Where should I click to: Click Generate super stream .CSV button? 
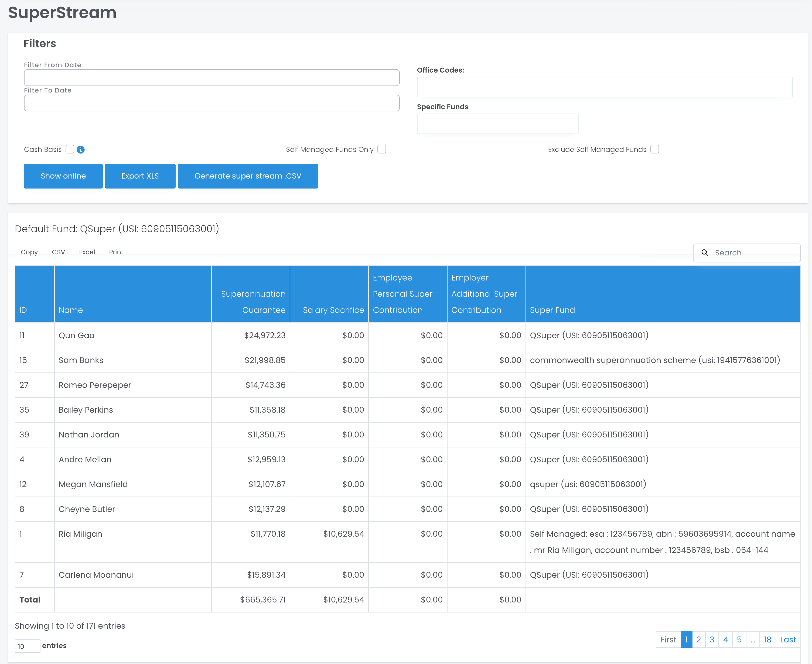[x=247, y=176]
